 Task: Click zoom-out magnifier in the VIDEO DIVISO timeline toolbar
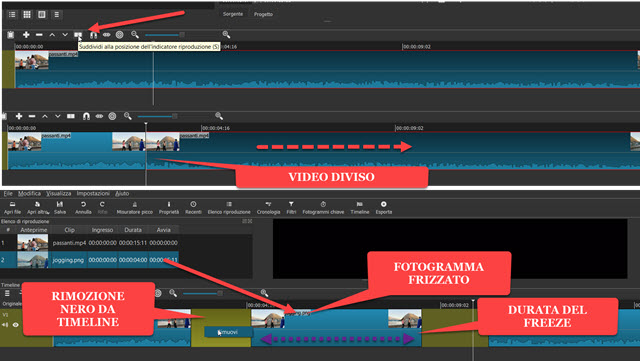[128, 116]
